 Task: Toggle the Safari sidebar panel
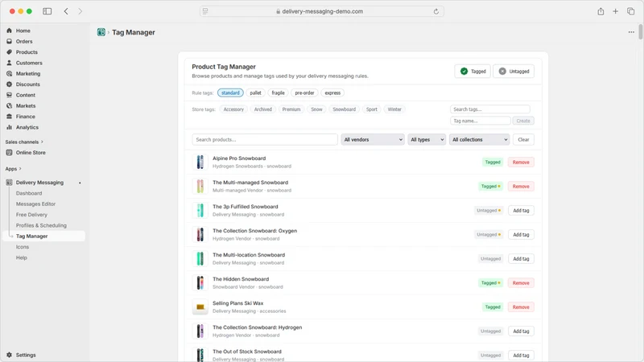(x=47, y=11)
